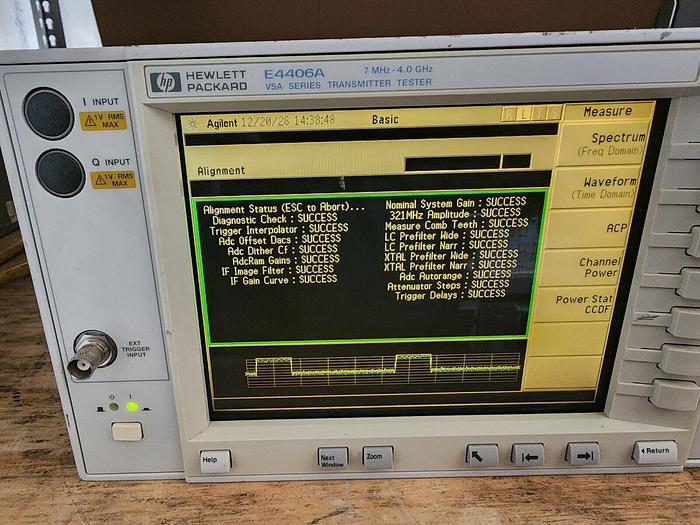Push the Help key

215,460
